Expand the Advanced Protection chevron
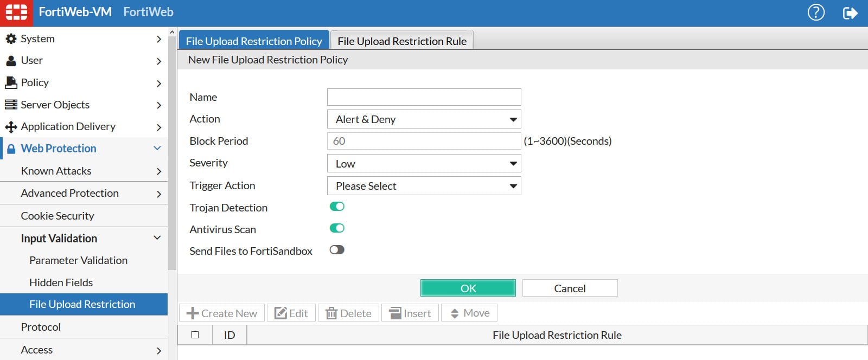Screen dimensions: 868x360 click(158, 194)
